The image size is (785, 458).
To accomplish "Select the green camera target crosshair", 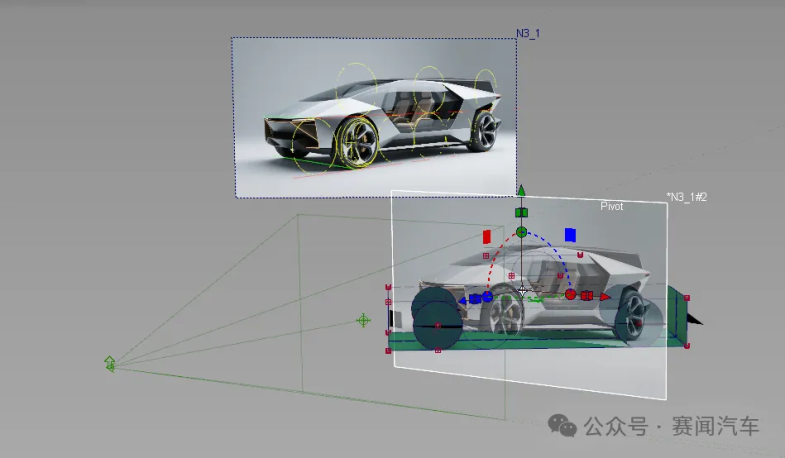I will 363,320.
